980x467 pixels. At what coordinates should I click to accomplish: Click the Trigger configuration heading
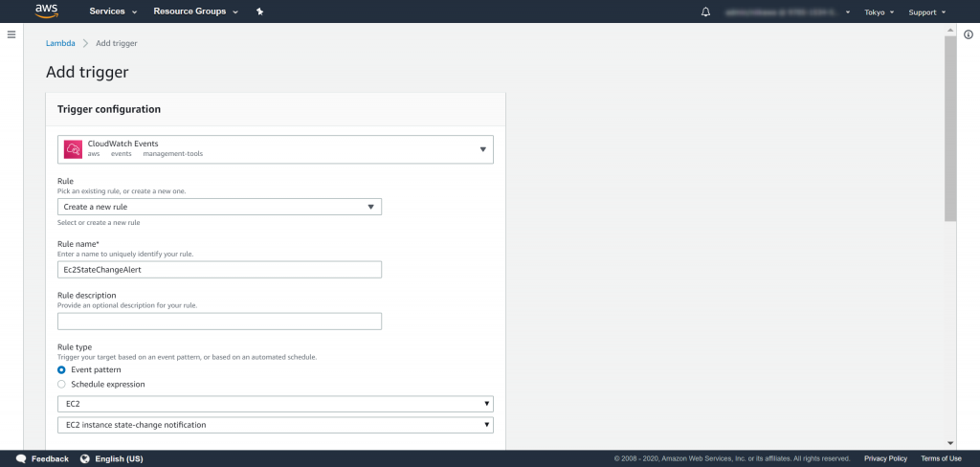point(109,109)
